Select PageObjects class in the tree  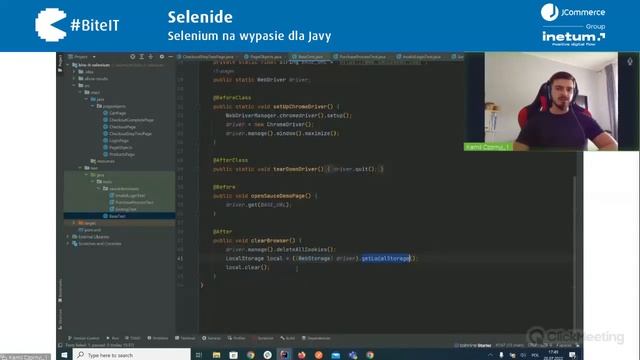point(118,147)
